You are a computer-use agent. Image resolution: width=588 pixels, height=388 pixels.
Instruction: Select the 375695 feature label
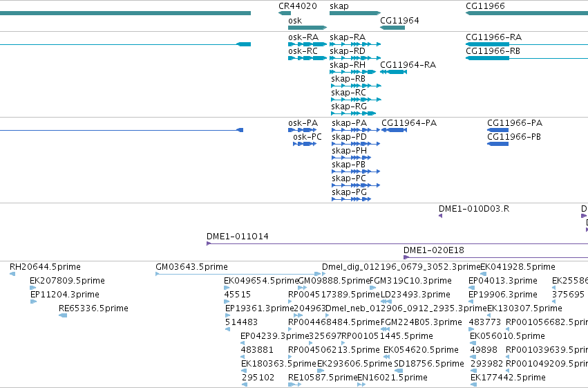[x=569, y=295]
